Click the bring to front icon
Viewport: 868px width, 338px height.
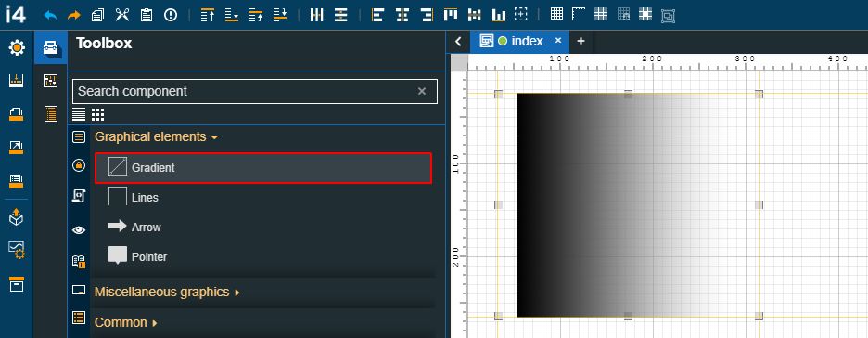pyautogui.click(x=208, y=15)
